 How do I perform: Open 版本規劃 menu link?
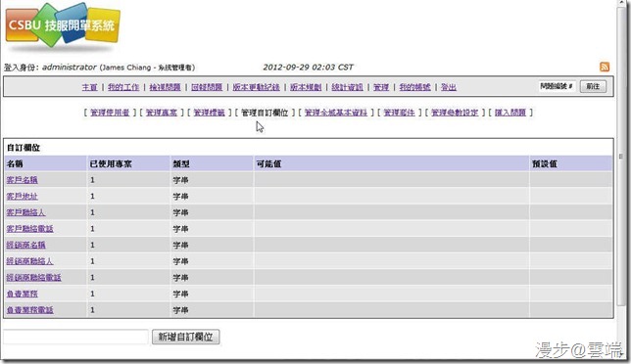(x=306, y=87)
